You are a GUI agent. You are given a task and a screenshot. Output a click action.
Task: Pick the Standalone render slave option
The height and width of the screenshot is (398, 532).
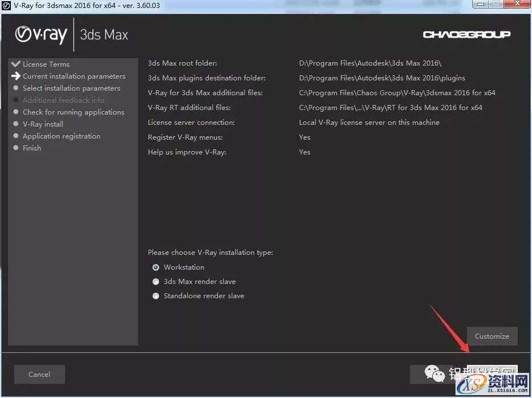pos(156,296)
